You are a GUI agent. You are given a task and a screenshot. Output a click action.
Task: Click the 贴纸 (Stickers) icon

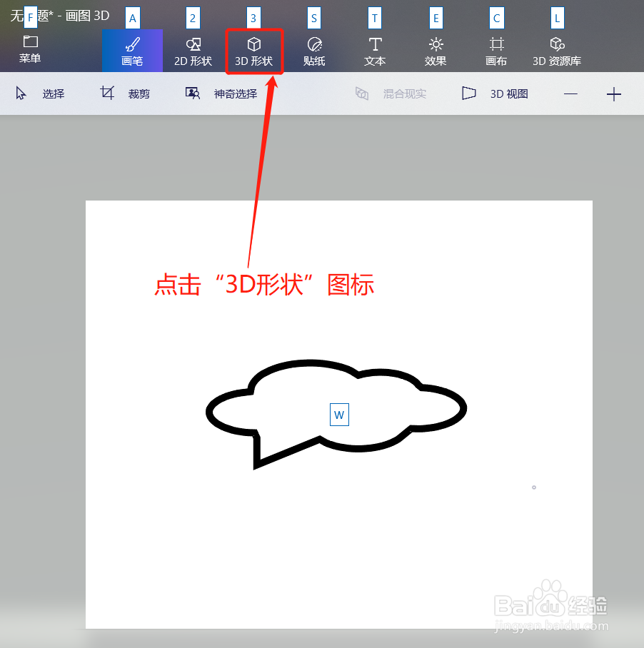(x=313, y=50)
